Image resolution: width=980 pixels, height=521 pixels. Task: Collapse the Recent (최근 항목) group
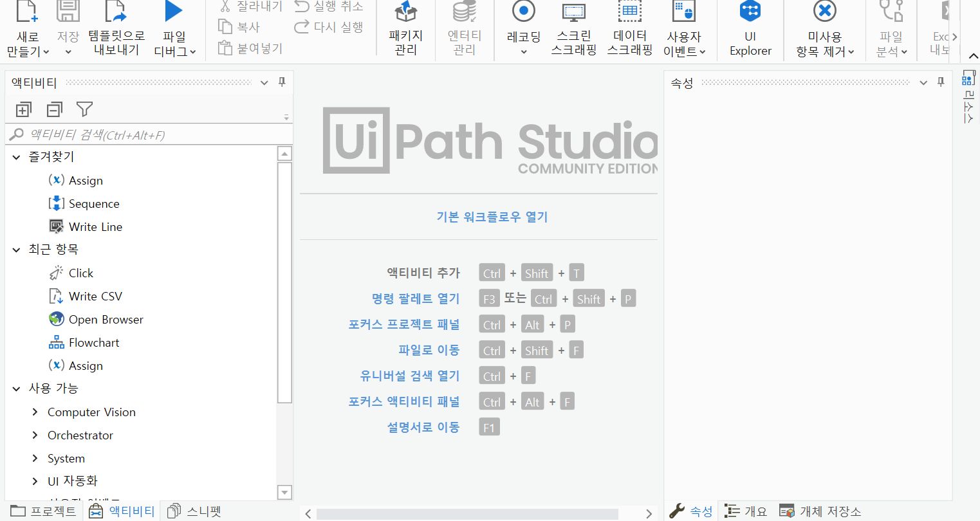tap(17, 250)
